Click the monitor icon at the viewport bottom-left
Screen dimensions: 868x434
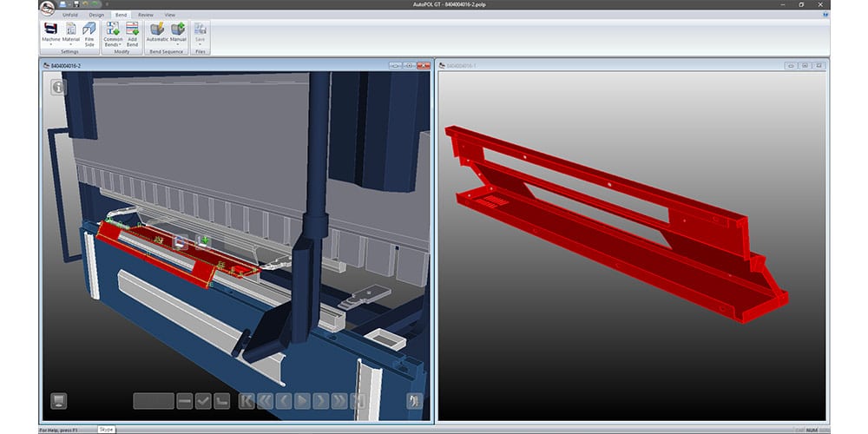(58, 401)
